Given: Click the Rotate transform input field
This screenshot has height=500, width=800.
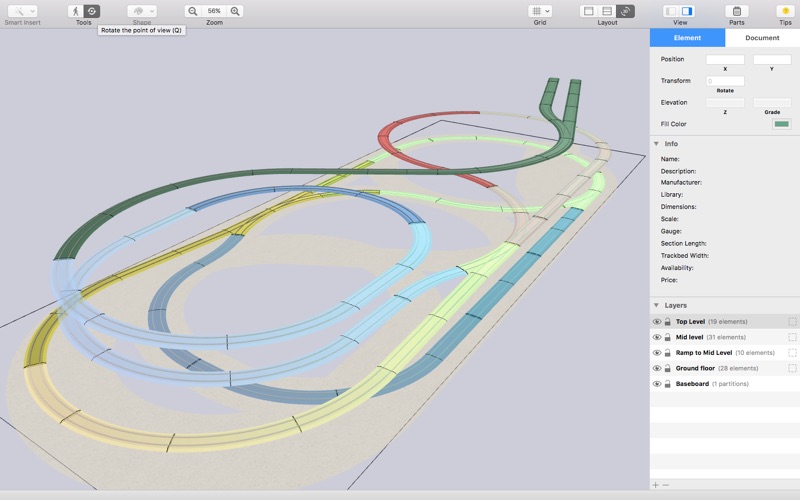Looking at the screenshot, I should [725, 81].
